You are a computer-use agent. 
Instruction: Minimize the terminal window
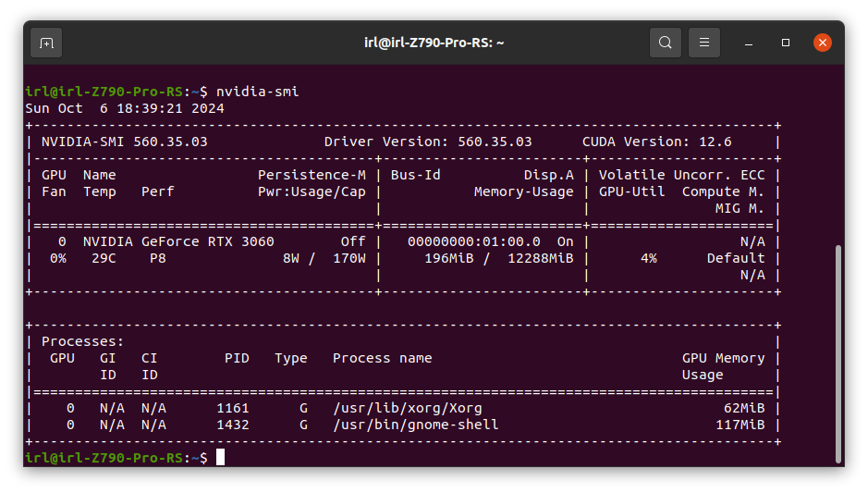[749, 43]
